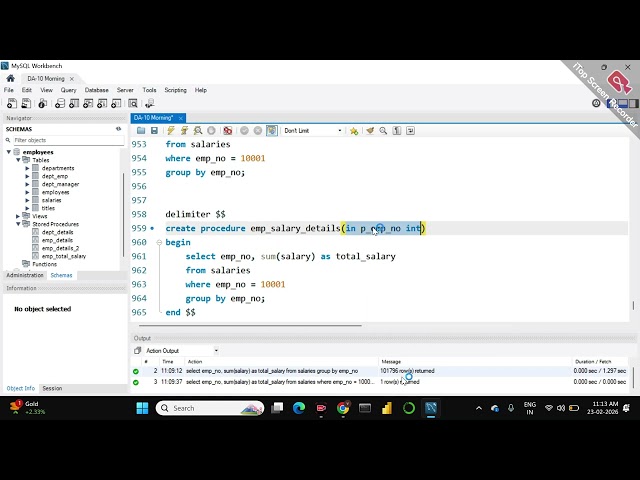Run Explain on current statement
Viewport: 640px width, 480px height.
(x=198, y=131)
